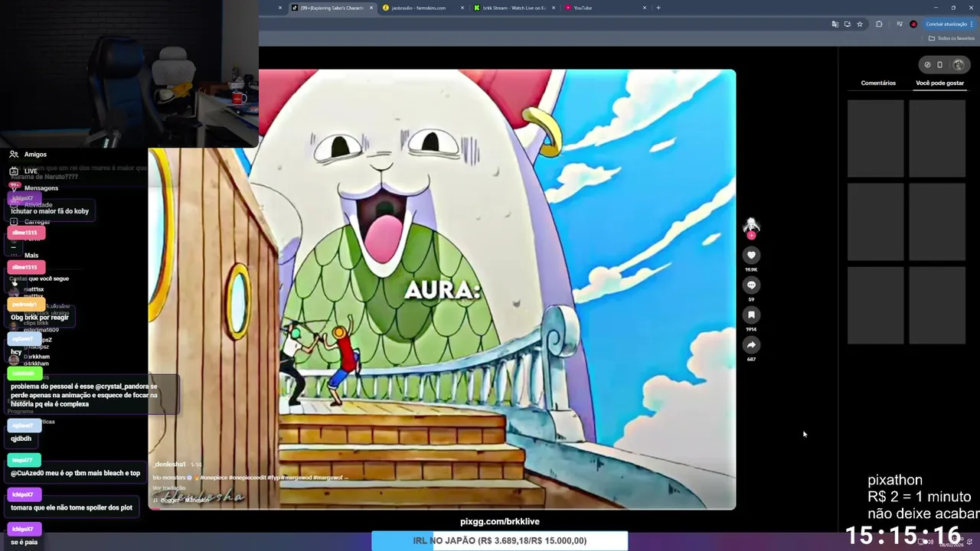980x551 pixels.
Task: Share the video via the arrow icon
Action: click(751, 344)
